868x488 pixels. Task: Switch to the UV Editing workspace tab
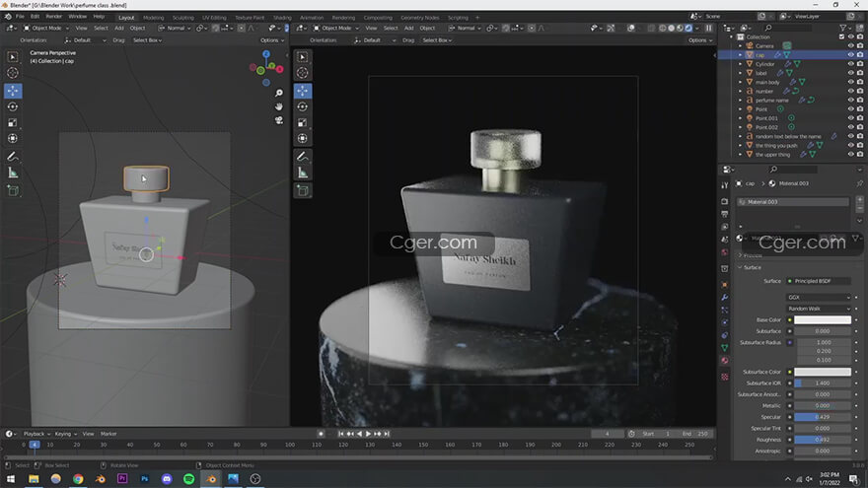click(214, 18)
